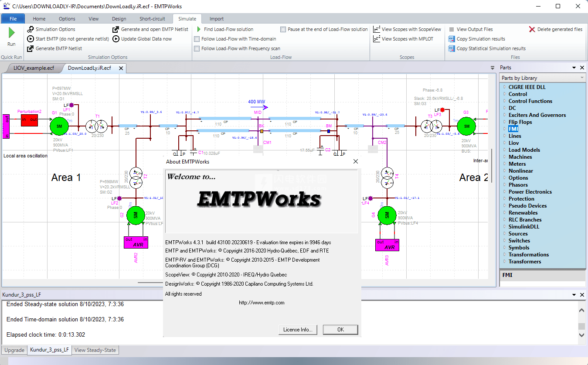This screenshot has height=365, width=588.
Task: Click Start EMTP play icon
Action: [x=31, y=39]
